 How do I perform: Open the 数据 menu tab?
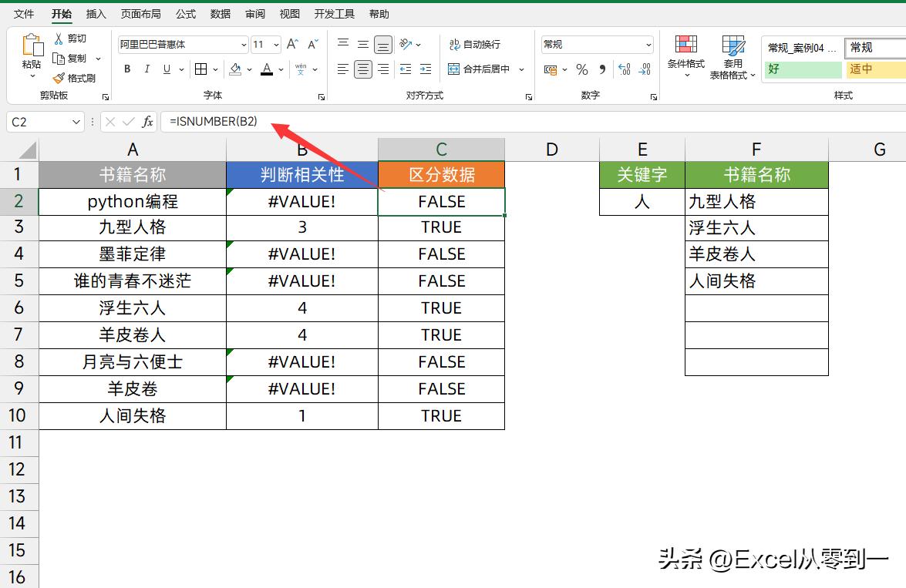tap(220, 13)
